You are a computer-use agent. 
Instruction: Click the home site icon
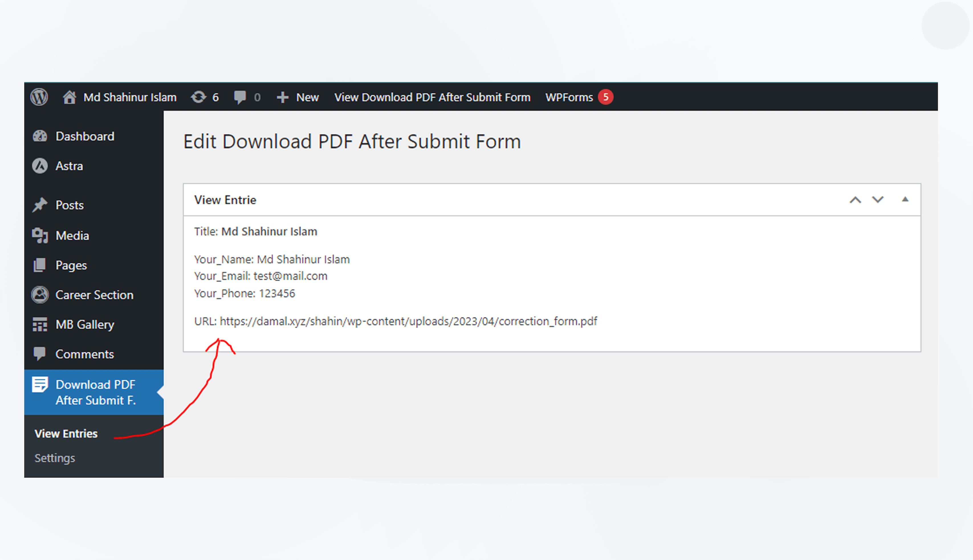click(69, 97)
